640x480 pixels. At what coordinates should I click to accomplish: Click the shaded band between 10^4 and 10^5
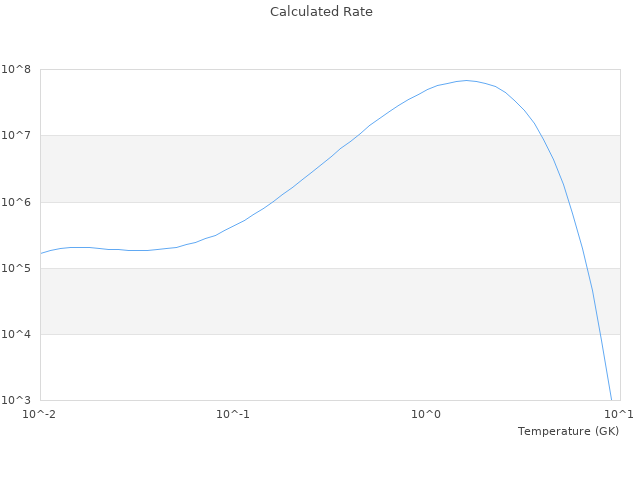(300, 300)
